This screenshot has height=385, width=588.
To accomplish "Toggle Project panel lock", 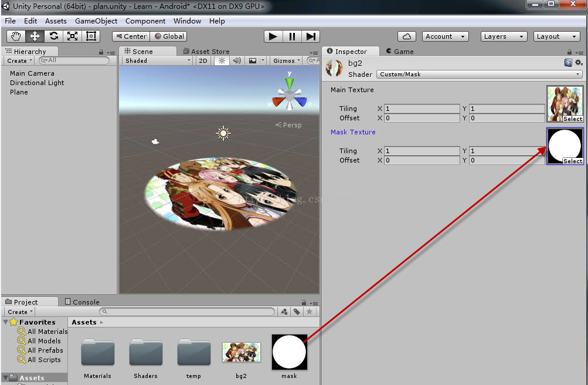I will click(304, 303).
